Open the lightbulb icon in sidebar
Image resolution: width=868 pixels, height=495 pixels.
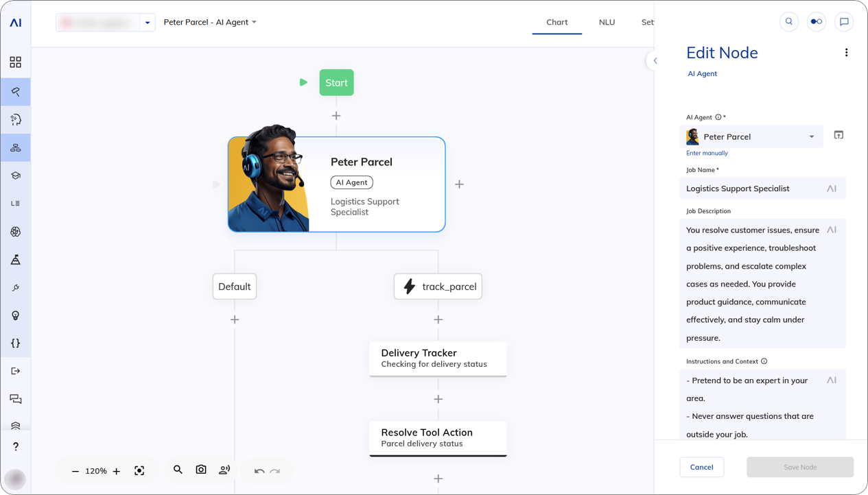click(15, 315)
